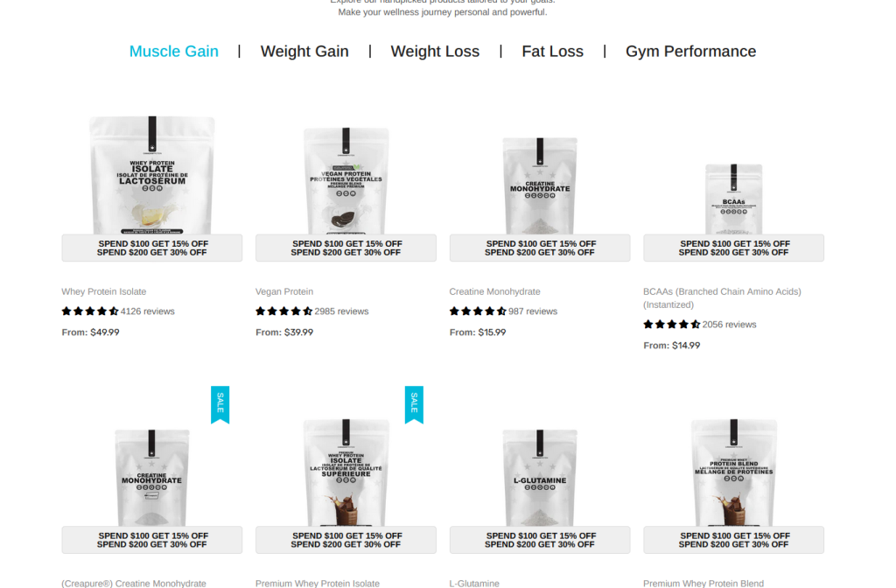This screenshot has height=588, width=896.
Task: Open the 2056 reviews link for BCAAs
Action: pos(729,325)
